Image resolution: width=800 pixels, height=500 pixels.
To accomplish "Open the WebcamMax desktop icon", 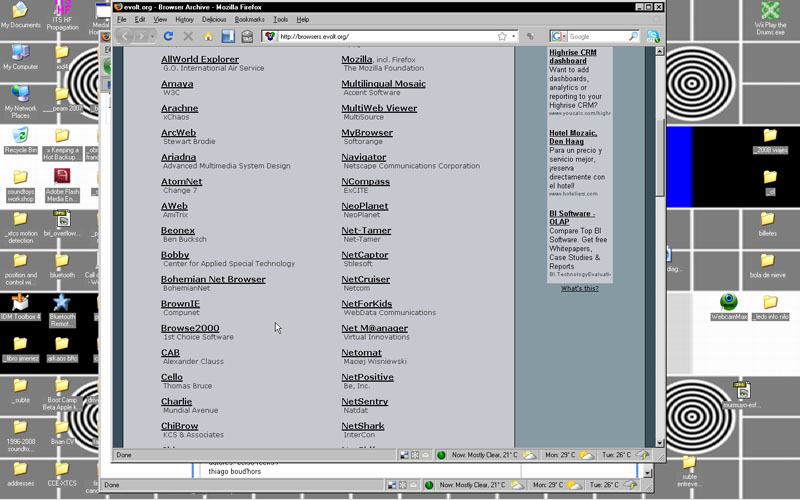I will 729,304.
